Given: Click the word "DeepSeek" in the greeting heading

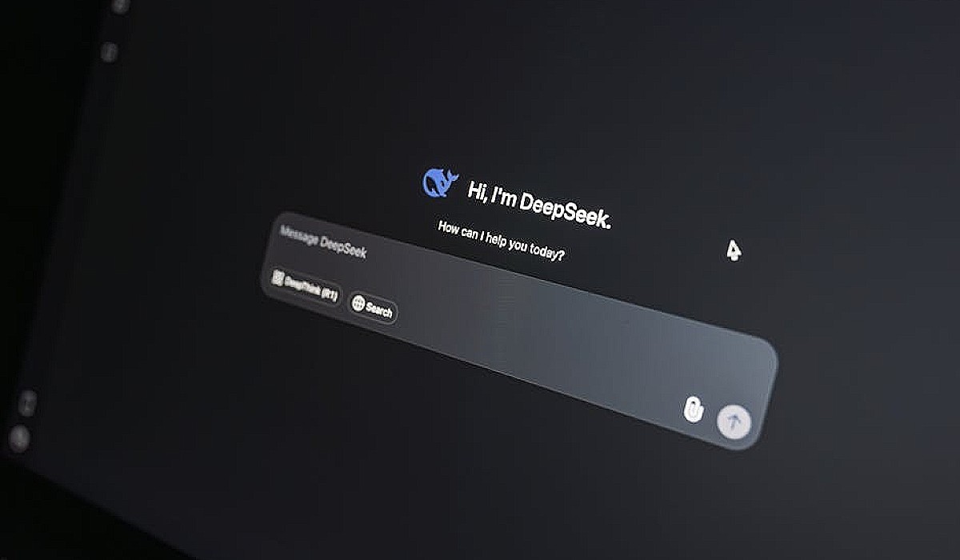Looking at the screenshot, I should (x=565, y=210).
